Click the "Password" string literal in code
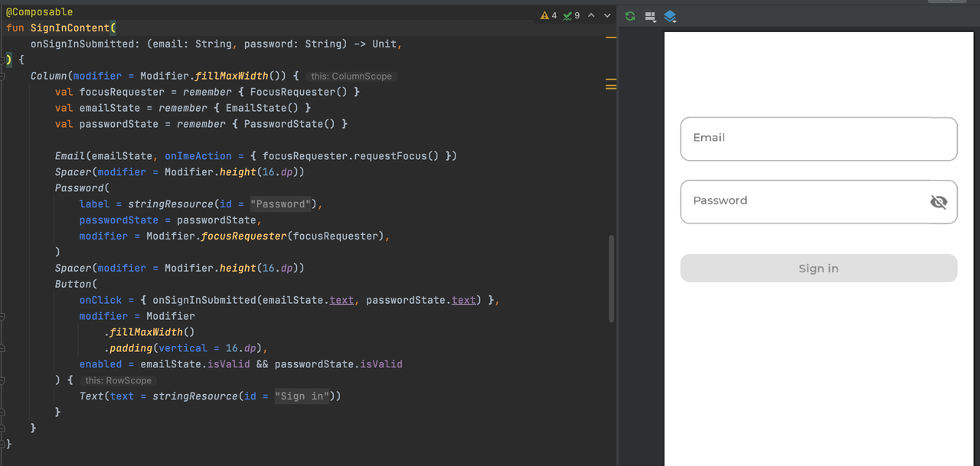The width and height of the screenshot is (980, 466). [280, 204]
